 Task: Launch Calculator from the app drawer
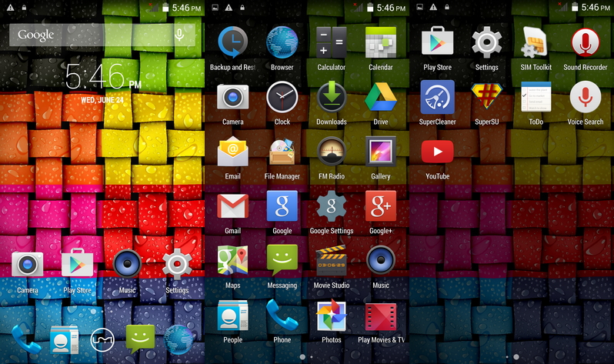pyautogui.click(x=332, y=42)
